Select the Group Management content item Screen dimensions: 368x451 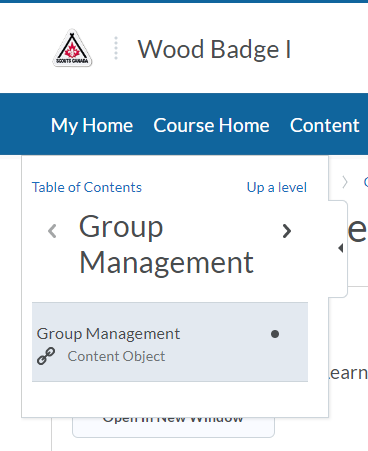[170, 342]
